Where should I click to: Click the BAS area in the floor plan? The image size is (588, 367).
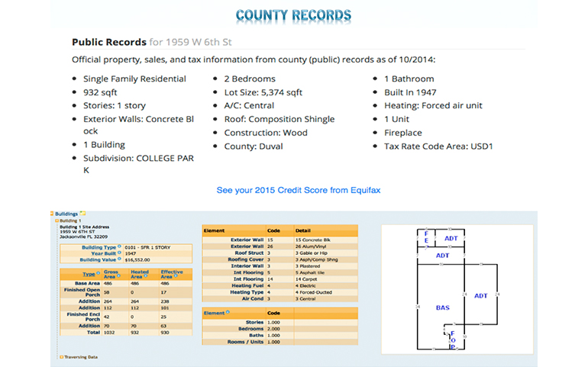pos(442,307)
